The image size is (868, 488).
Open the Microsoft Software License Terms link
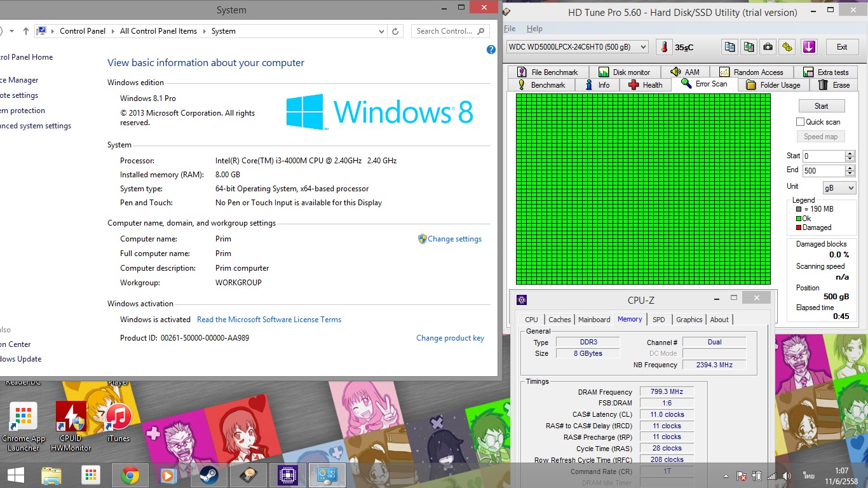tap(269, 320)
